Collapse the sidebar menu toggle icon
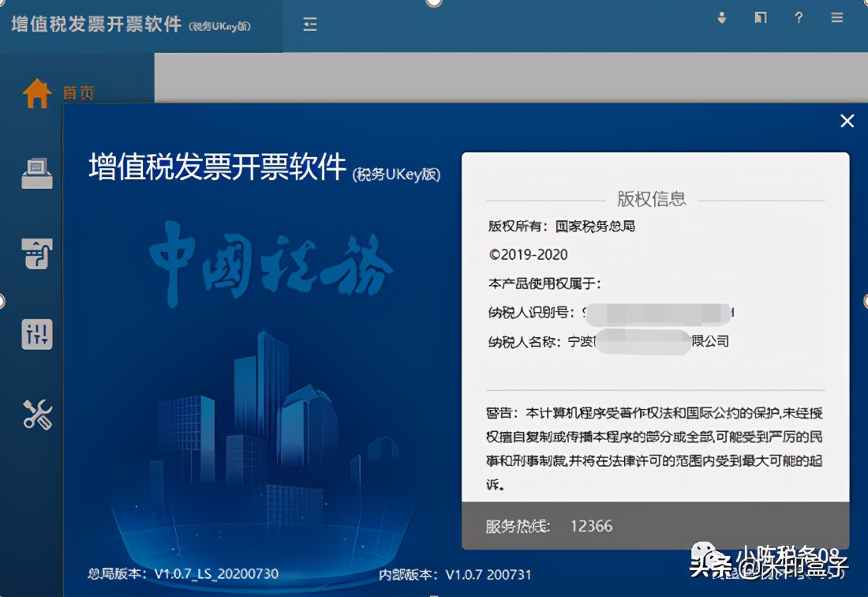The height and width of the screenshot is (597, 868). point(310,24)
